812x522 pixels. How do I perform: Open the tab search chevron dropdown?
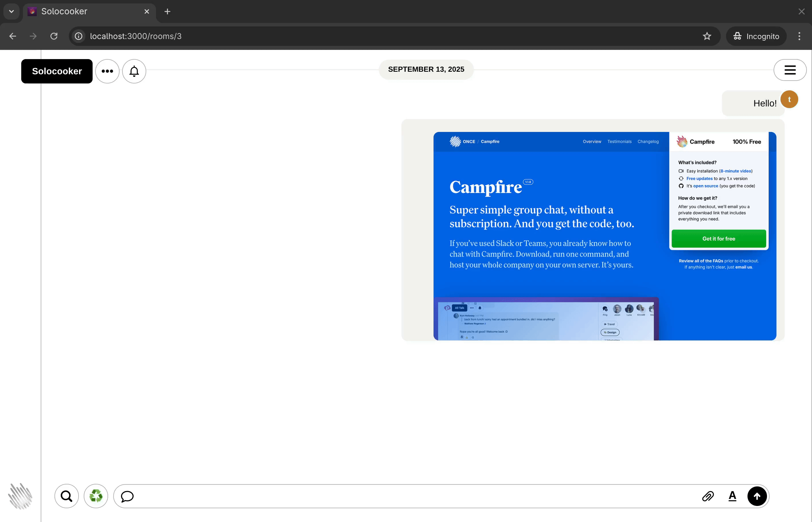[11, 11]
